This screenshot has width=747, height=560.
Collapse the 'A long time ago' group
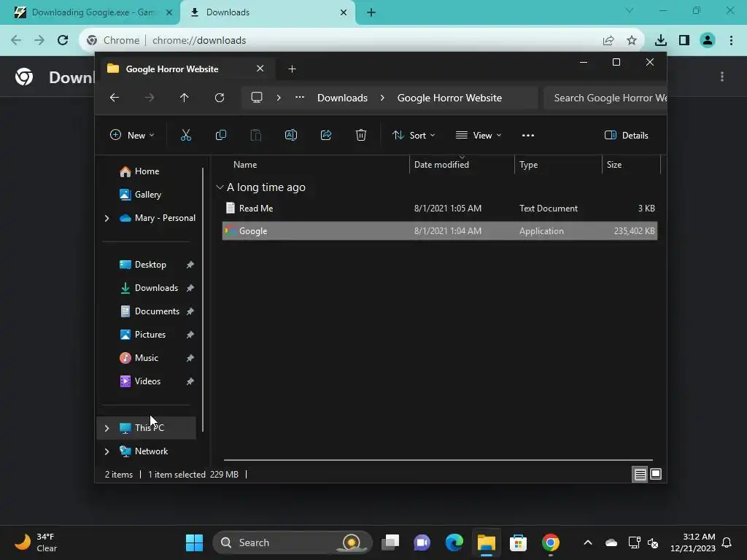(220, 187)
